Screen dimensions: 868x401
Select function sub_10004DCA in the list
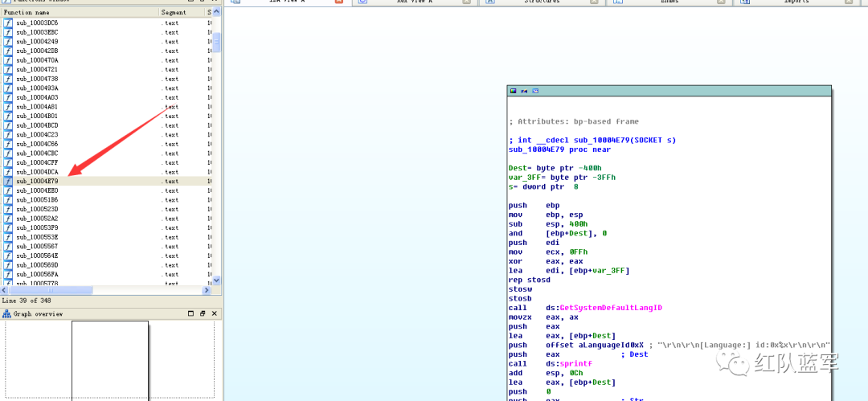[106, 172]
